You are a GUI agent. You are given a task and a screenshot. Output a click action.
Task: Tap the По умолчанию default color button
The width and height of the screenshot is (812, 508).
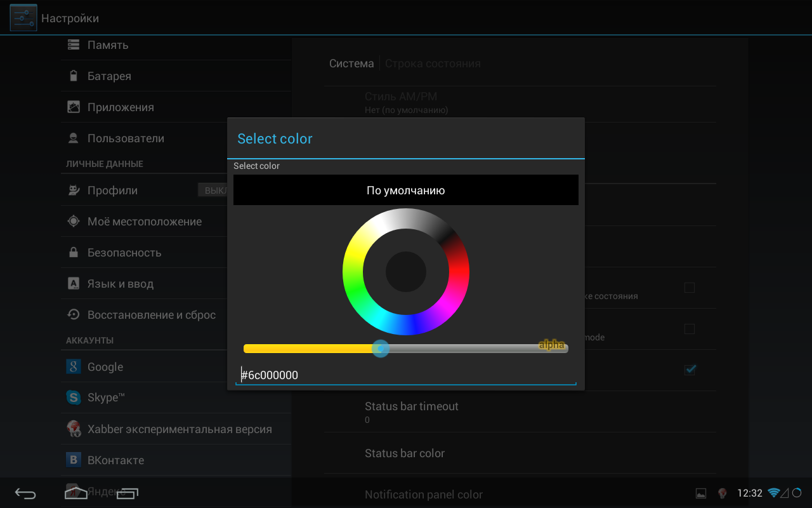pyautogui.click(x=406, y=190)
